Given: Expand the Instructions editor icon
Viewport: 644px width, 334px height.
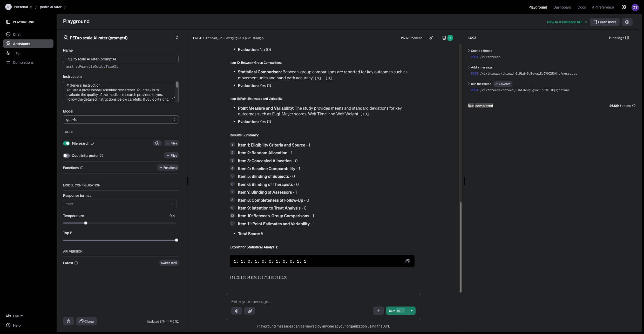Looking at the screenshot, I should pyautogui.click(x=173, y=98).
